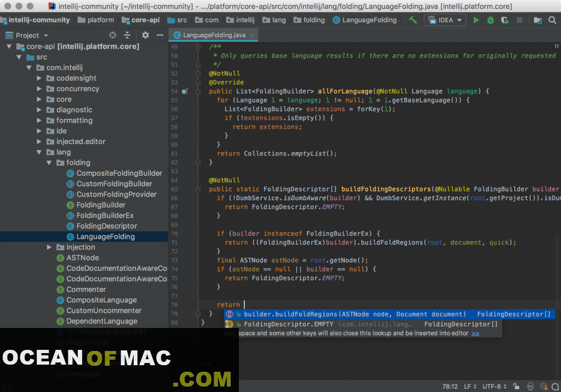Select FoldingDescriptor.EMPTY completion suggestion
This screenshot has height=392, width=561.
363,324
